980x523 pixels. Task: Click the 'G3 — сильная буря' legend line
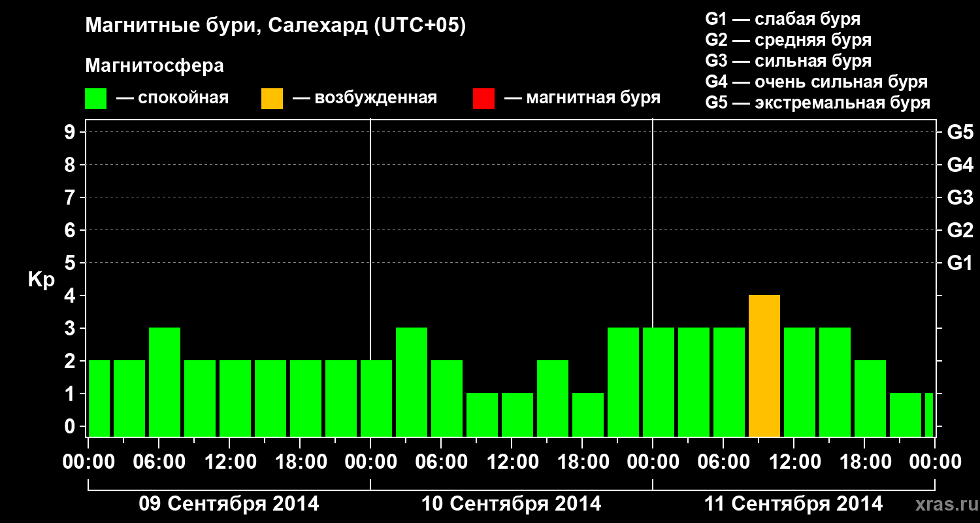tap(788, 61)
